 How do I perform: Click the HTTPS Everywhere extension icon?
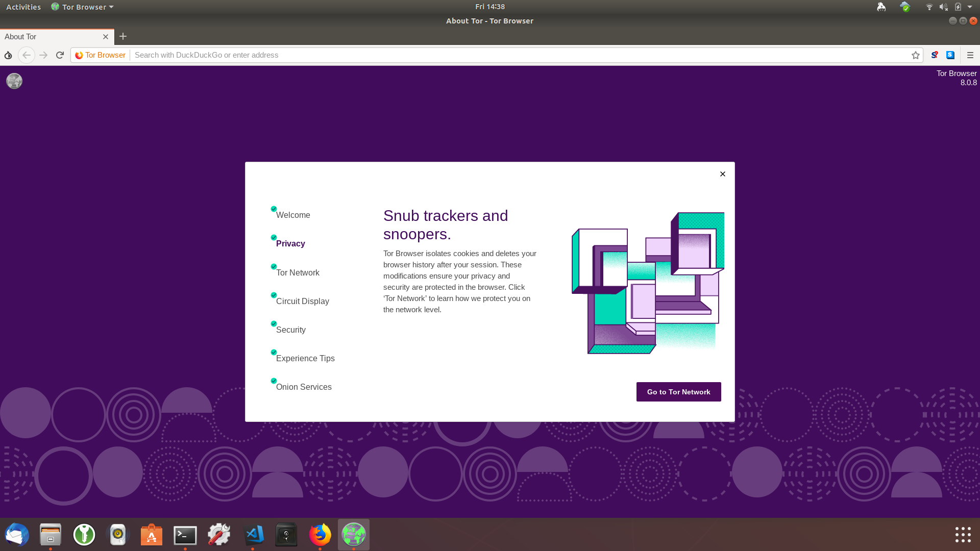click(x=950, y=55)
